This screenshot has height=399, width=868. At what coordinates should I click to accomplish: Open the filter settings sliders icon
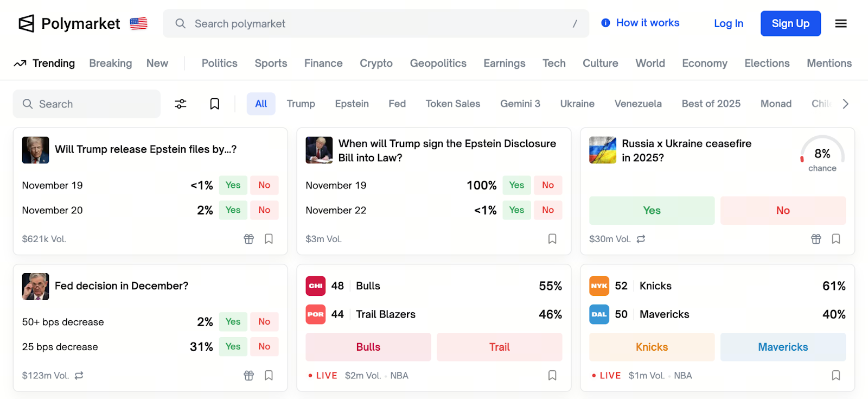point(181,104)
